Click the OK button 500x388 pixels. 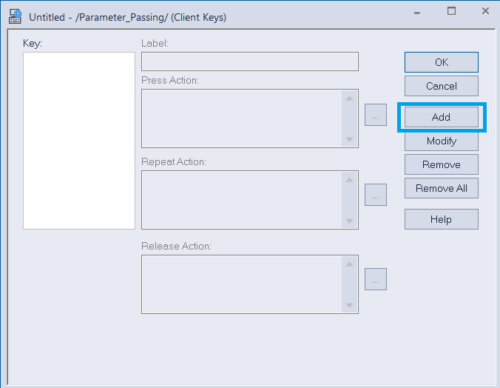(x=441, y=62)
